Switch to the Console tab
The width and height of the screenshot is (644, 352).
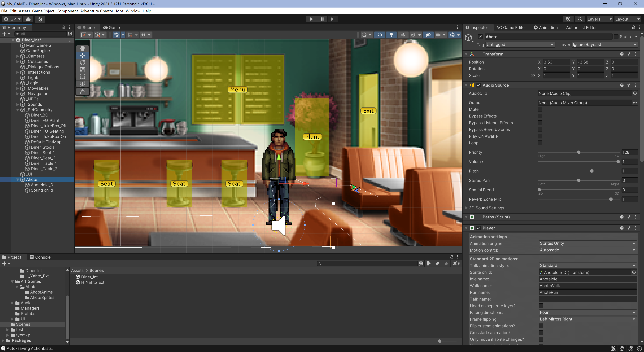tap(40, 257)
